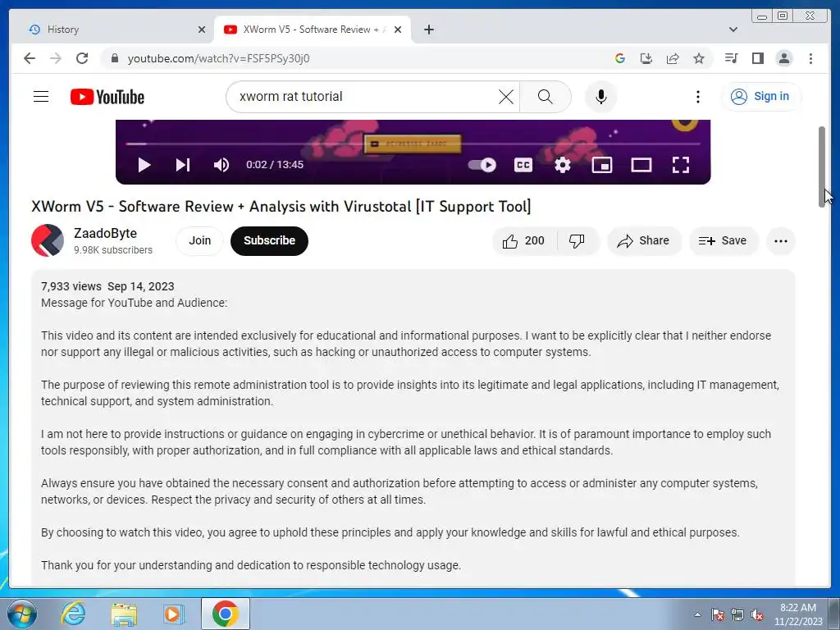
Task: Switch to theater mode
Action: [x=641, y=165]
